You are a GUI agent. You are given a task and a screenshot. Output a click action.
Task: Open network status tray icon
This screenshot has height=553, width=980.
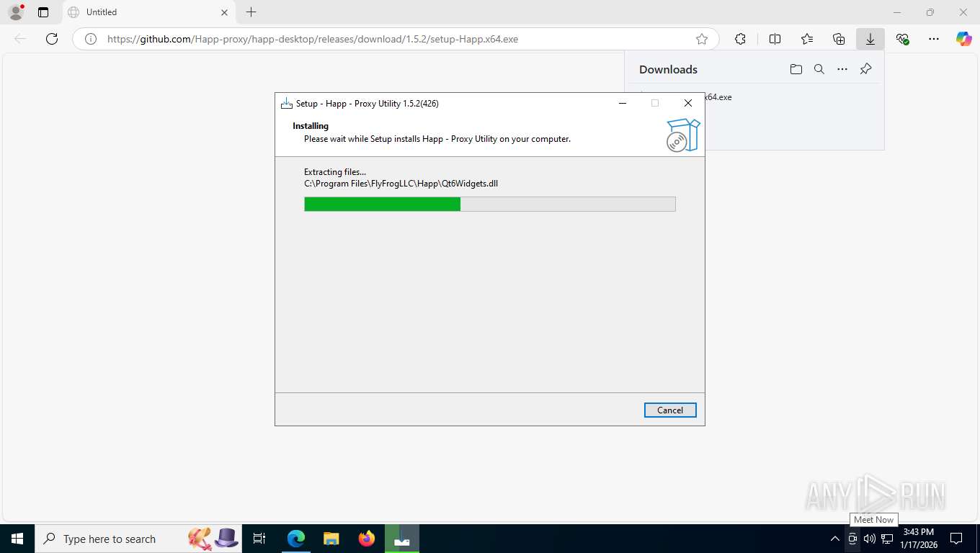[887, 539]
